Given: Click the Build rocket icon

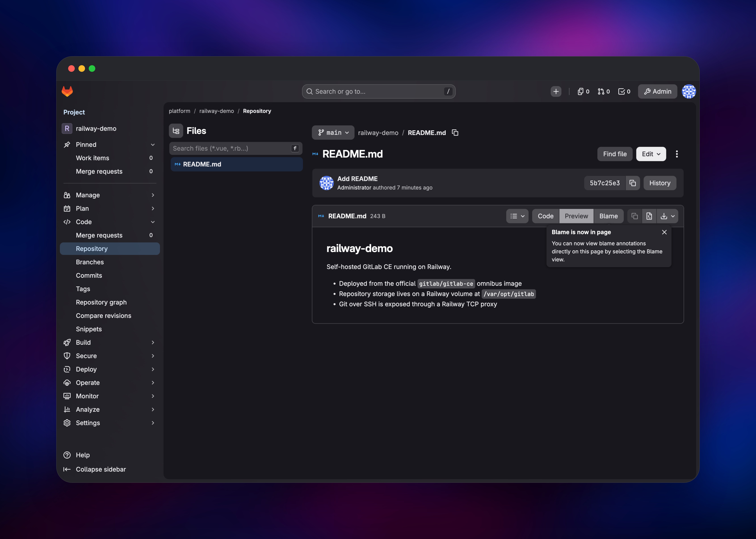Looking at the screenshot, I should (x=67, y=342).
